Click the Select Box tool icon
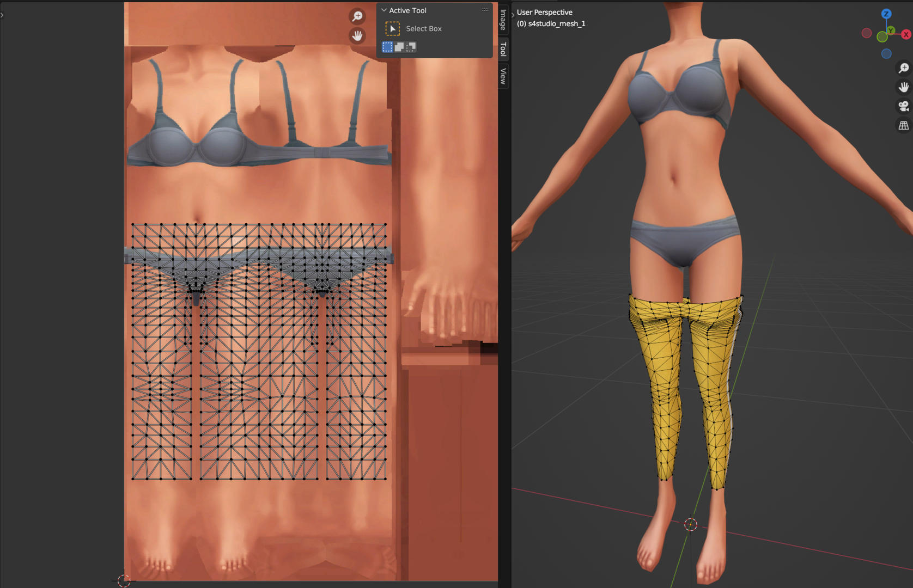Viewport: 913px width, 588px height. [x=392, y=28]
